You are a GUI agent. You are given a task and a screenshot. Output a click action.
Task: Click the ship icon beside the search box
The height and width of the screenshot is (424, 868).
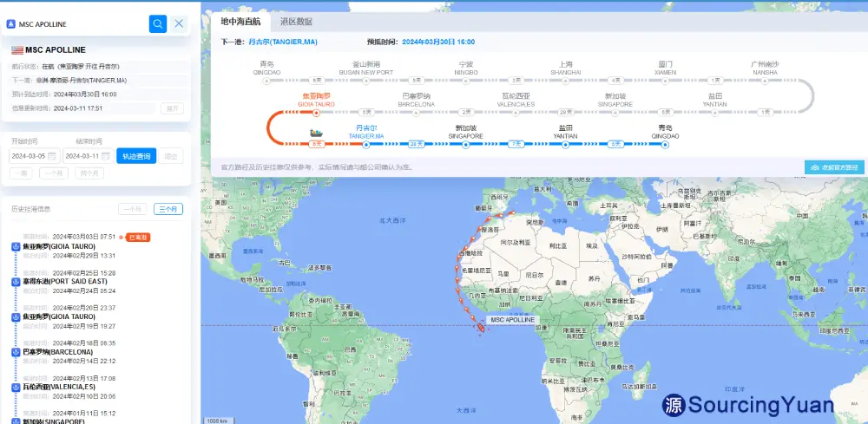click(10, 24)
